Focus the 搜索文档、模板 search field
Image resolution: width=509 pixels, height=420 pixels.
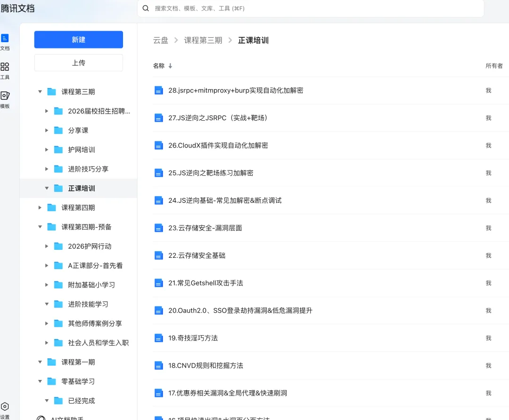tap(311, 8)
